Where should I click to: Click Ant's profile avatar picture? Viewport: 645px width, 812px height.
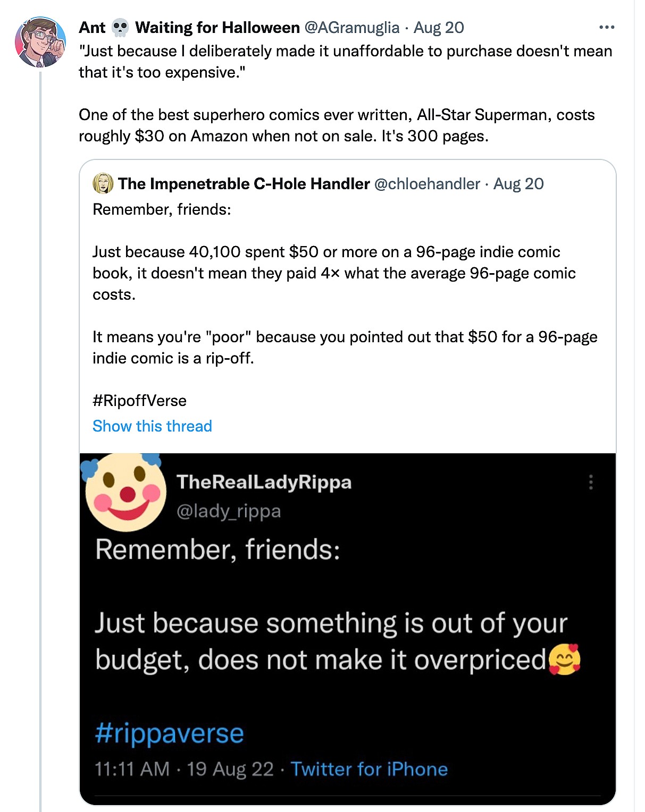(40, 42)
